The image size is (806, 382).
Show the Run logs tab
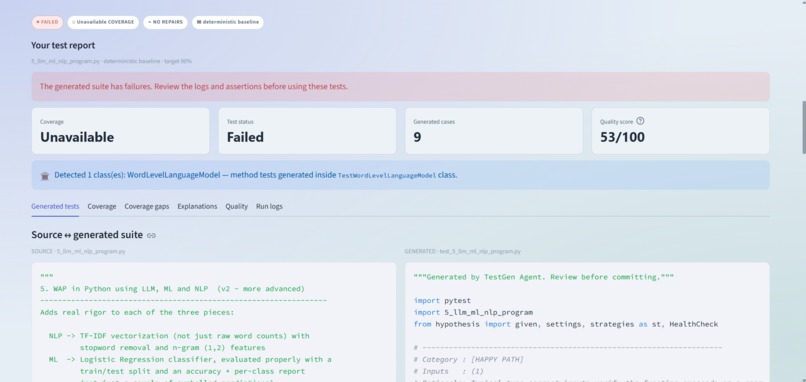[x=269, y=206]
